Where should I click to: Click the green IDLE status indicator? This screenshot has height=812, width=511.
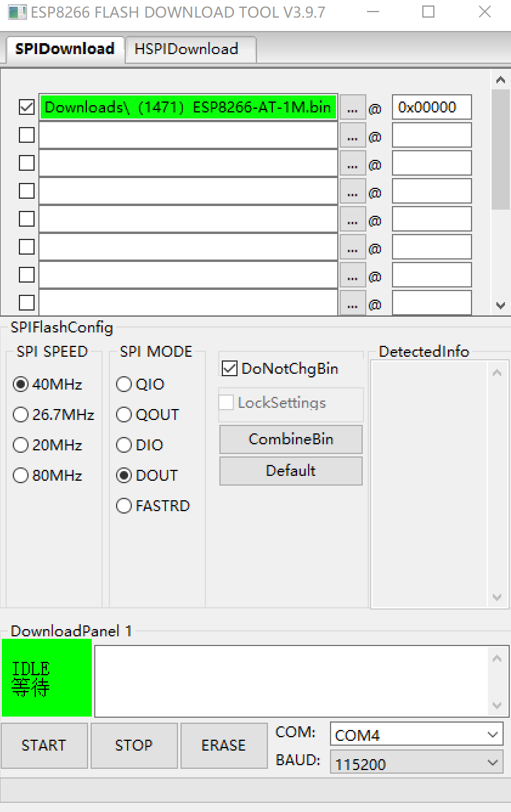(x=47, y=678)
